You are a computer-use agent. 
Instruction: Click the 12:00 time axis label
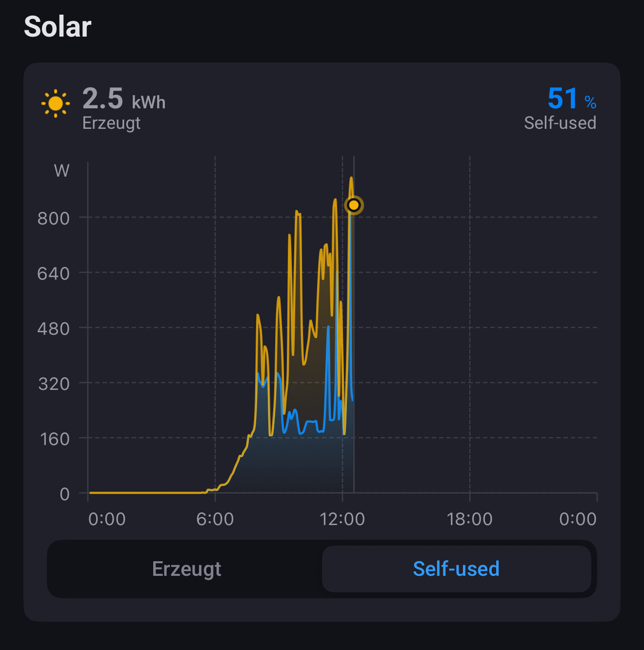pyautogui.click(x=342, y=519)
